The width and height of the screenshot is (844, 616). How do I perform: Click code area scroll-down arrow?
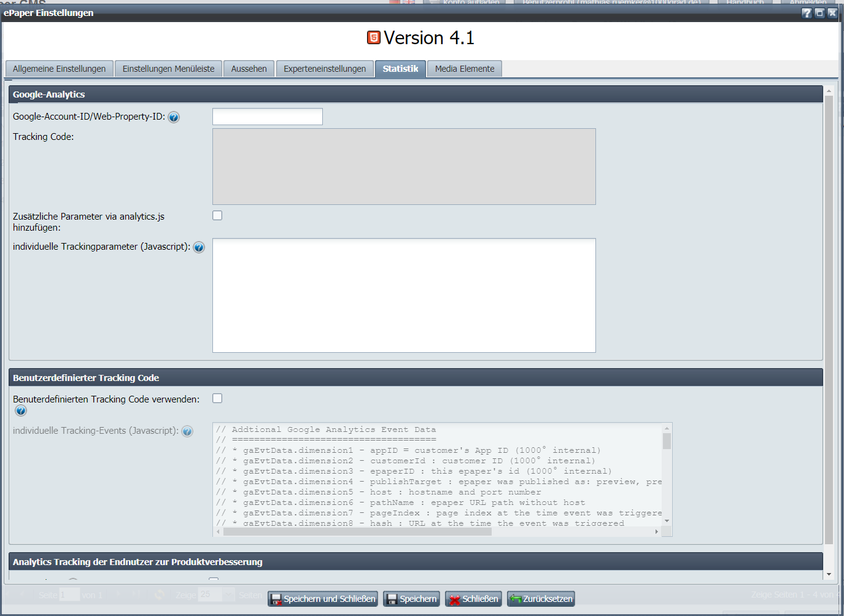coord(667,521)
